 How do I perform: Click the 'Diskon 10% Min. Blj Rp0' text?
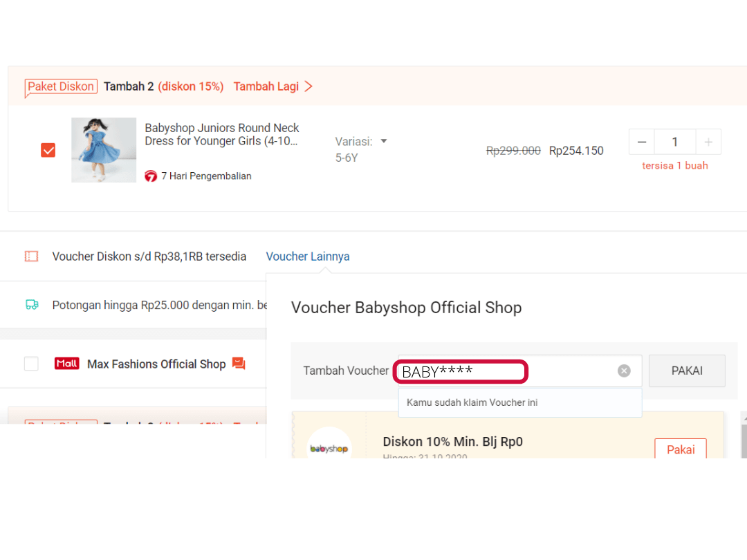(452, 441)
